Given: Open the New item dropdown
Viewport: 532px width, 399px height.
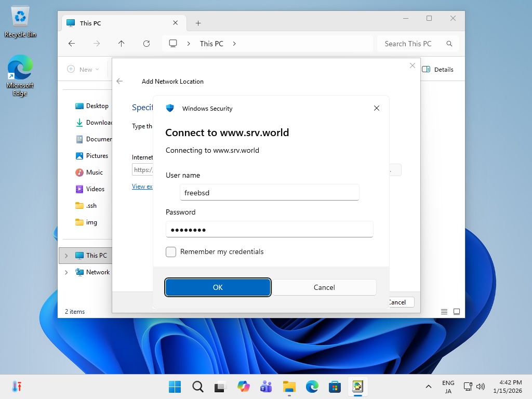Looking at the screenshot, I should pyautogui.click(x=83, y=69).
